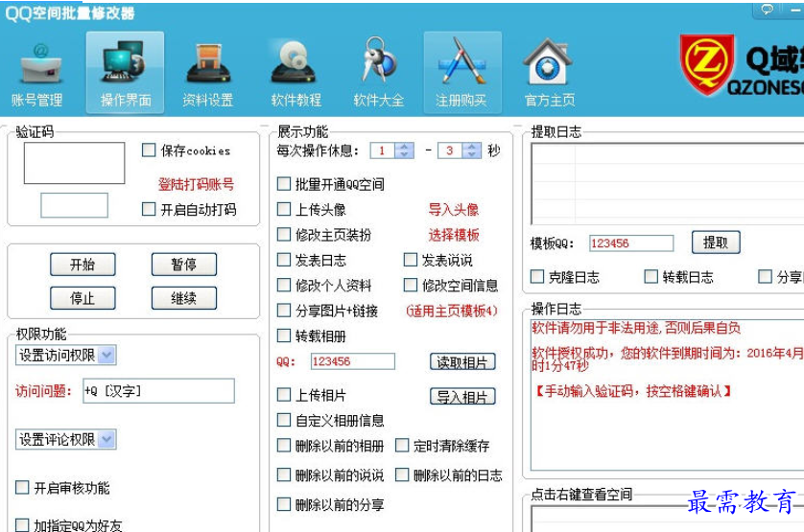Adjust the maximum rest seconds stepper
Image resolution: width=804 pixels, height=532 pixels.
coord(472,150)
